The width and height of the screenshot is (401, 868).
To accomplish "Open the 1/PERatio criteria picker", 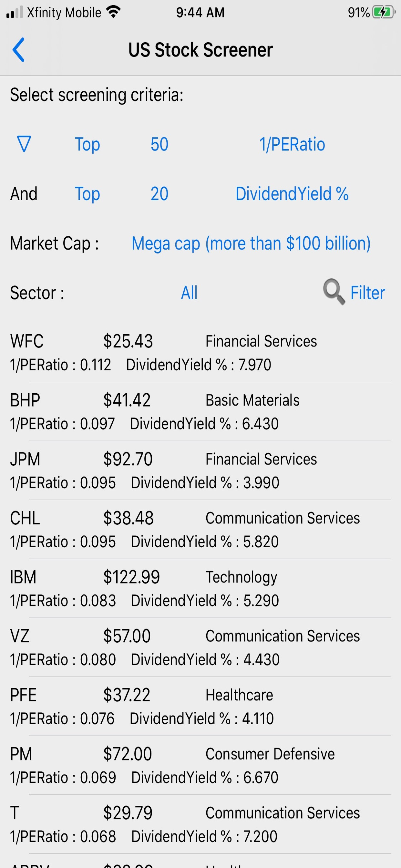I will (292, 144).
